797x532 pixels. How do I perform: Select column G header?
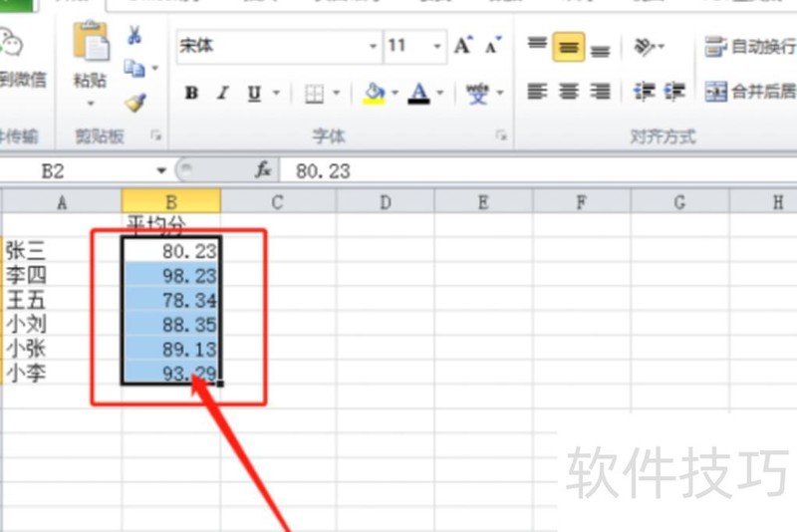[x=679, y=202]
